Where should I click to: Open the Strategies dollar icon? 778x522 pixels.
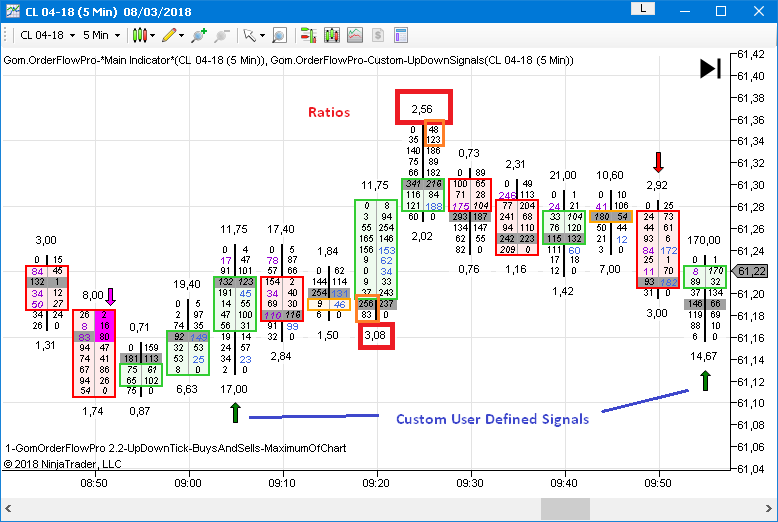378,35
